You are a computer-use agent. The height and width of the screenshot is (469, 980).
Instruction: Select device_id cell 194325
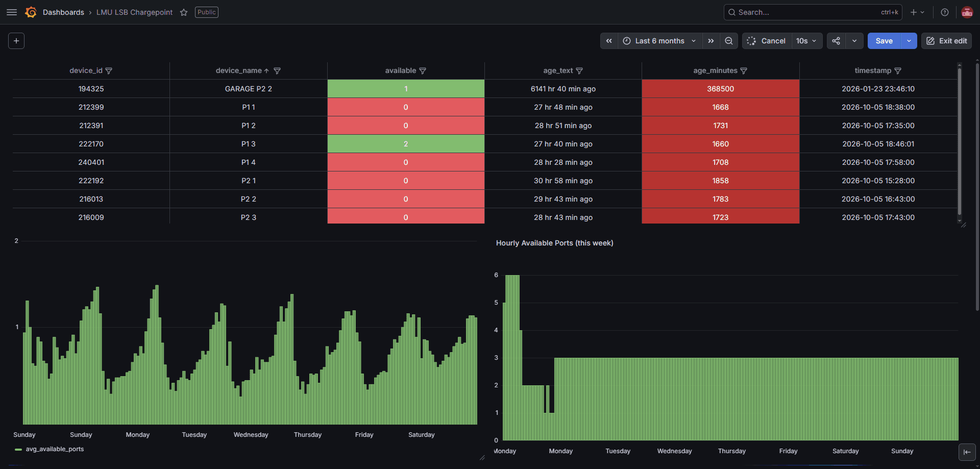click(x=91, y=89)
